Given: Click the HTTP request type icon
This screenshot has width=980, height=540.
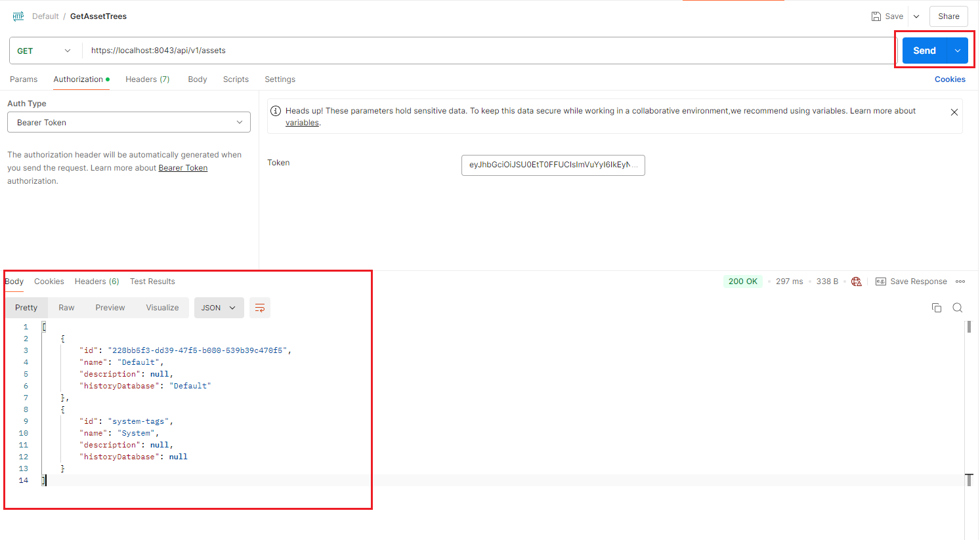Looking at the screenshot, I should [18, 16].
